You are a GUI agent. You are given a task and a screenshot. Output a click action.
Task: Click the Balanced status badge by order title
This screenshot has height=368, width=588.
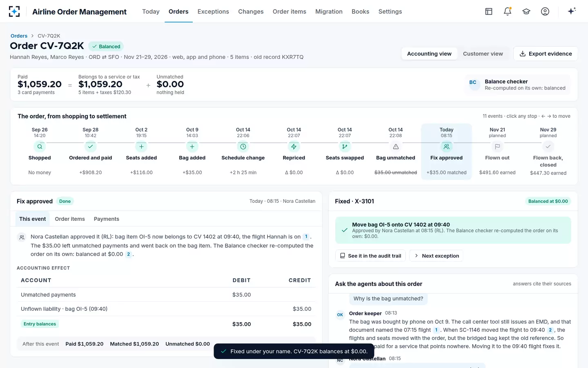click(x=106, y=47)
